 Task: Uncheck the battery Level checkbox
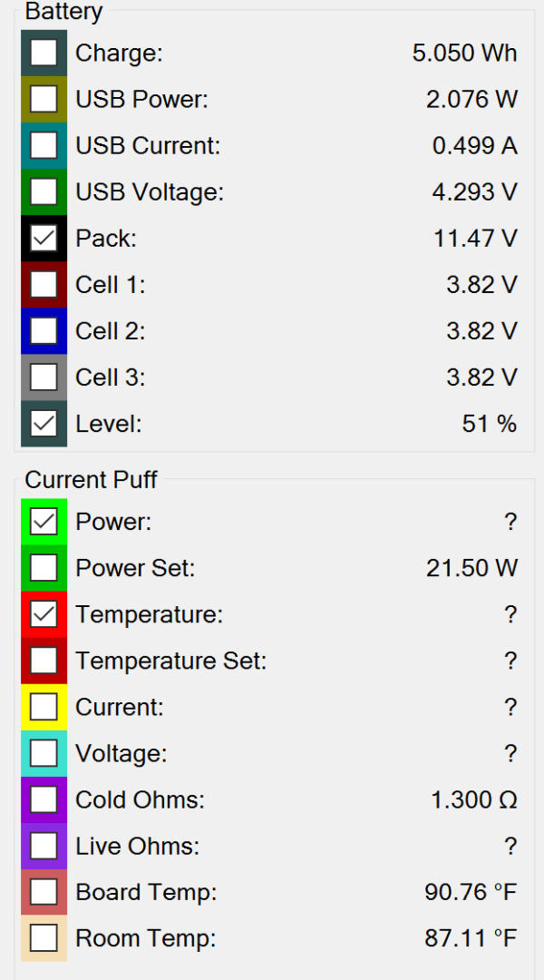44,423
